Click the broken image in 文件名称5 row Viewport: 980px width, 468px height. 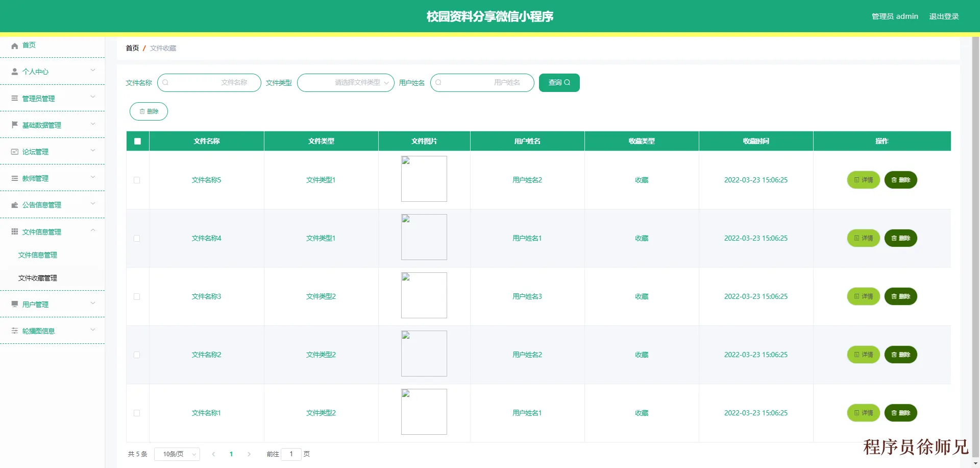point(424,179)
